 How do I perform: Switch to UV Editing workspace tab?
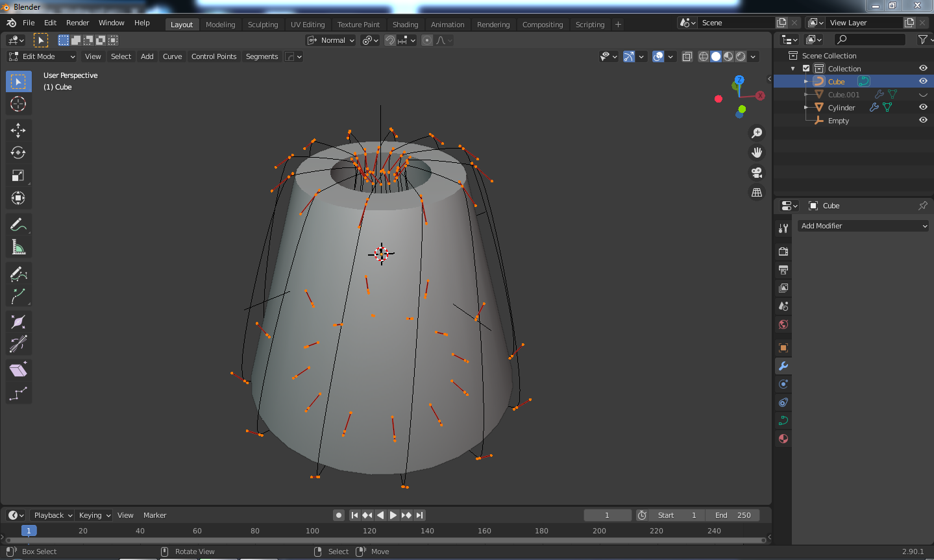(x=308, y=25)
